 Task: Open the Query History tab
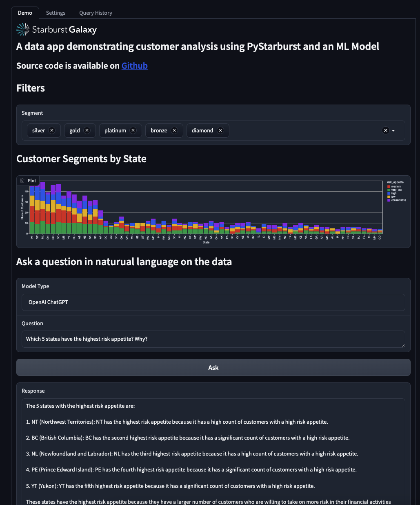(96, 13)
